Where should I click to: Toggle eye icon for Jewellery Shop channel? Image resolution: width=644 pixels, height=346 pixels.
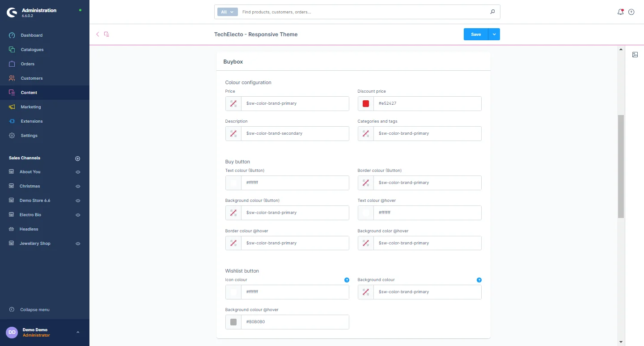78,243
